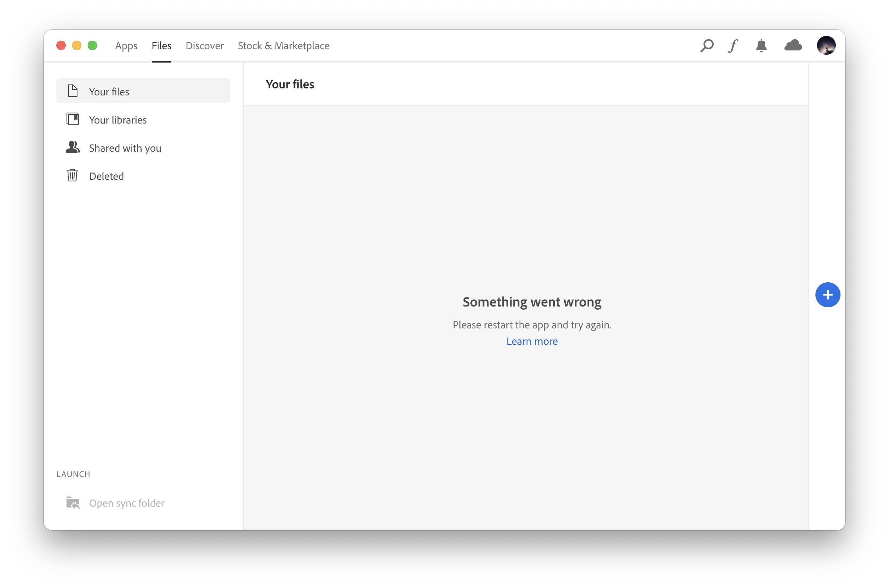The width and height of the screenshot is (889, 588).
Task: Go to Your libraries
Action: coord(118,120)
